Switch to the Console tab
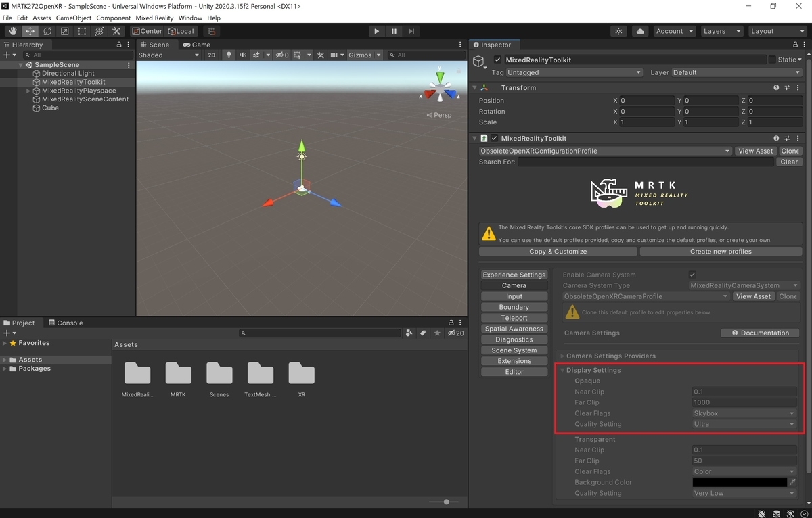 (x=65, y=323)
